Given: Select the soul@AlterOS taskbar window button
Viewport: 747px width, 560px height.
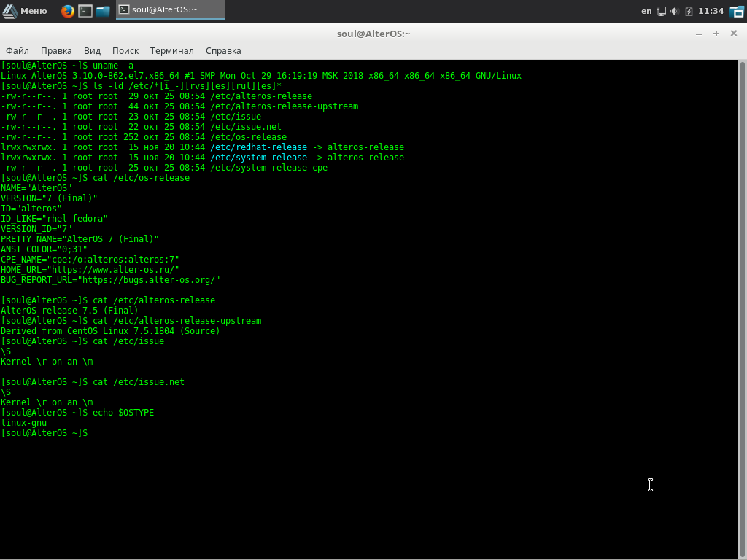Looking at the screenshot, I should coord(171,10).
